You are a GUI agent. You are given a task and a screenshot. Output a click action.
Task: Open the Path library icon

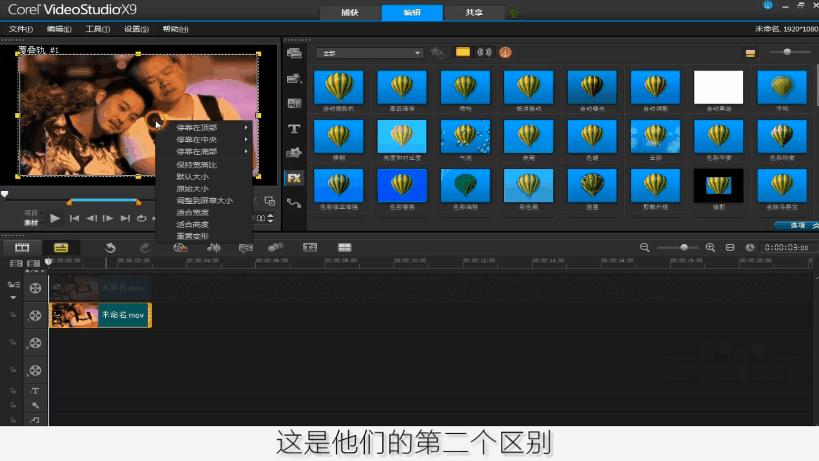(x=294, y=203)
